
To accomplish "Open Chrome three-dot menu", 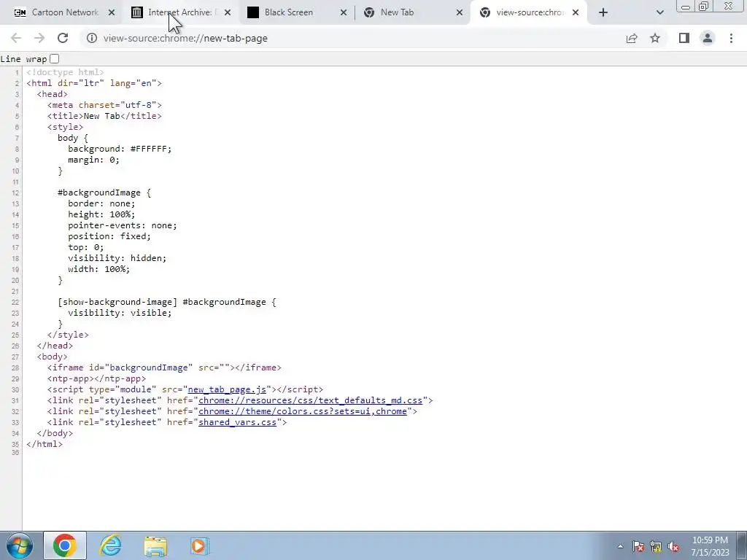I will pyautogui.click(x=731, y=38).
